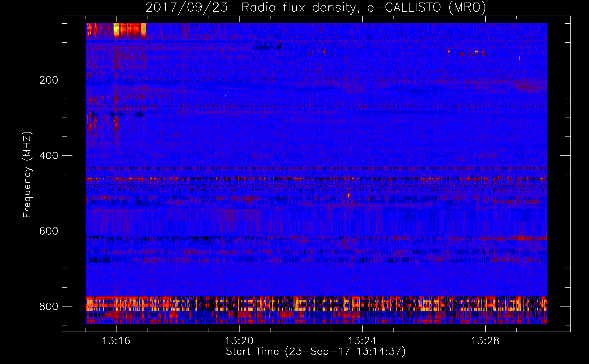
Task: Click the 13:20 time tick label
Action: [239, 341]
